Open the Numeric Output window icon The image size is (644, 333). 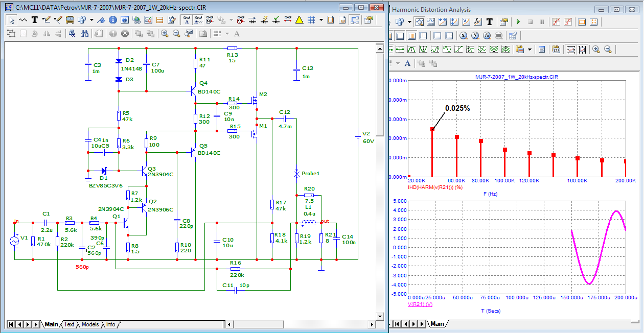pos(542,50)
